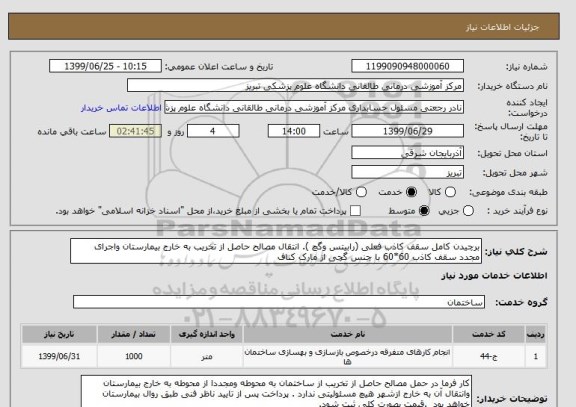Click the buyer organization name field
This screenshot has height=407, width=576.
(295, 86)
